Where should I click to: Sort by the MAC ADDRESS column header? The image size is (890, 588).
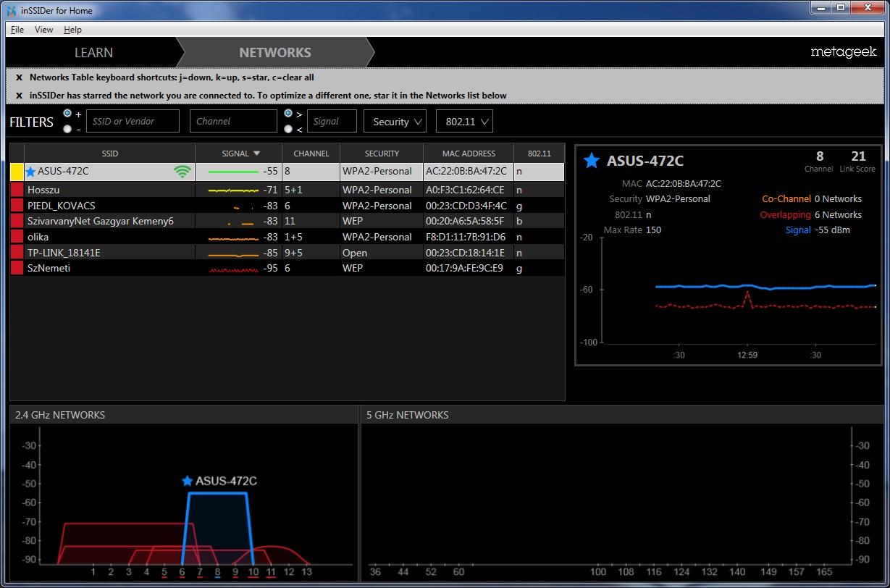click(x=469, y=154)
